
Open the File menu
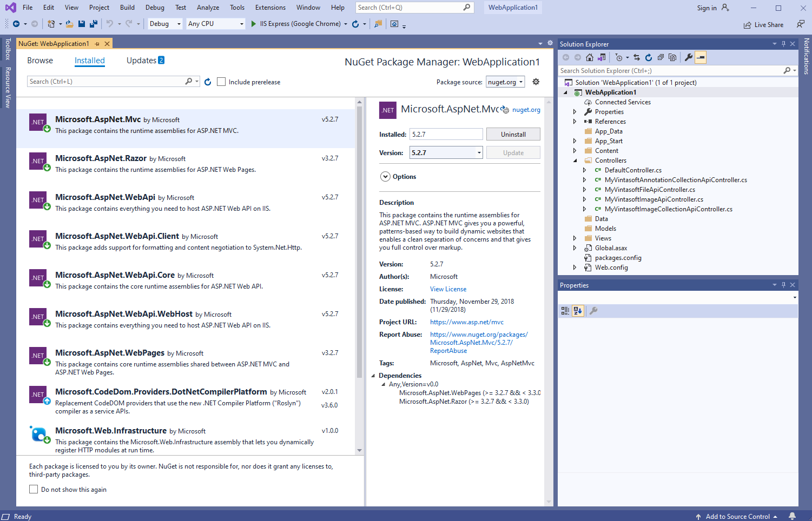28,8
